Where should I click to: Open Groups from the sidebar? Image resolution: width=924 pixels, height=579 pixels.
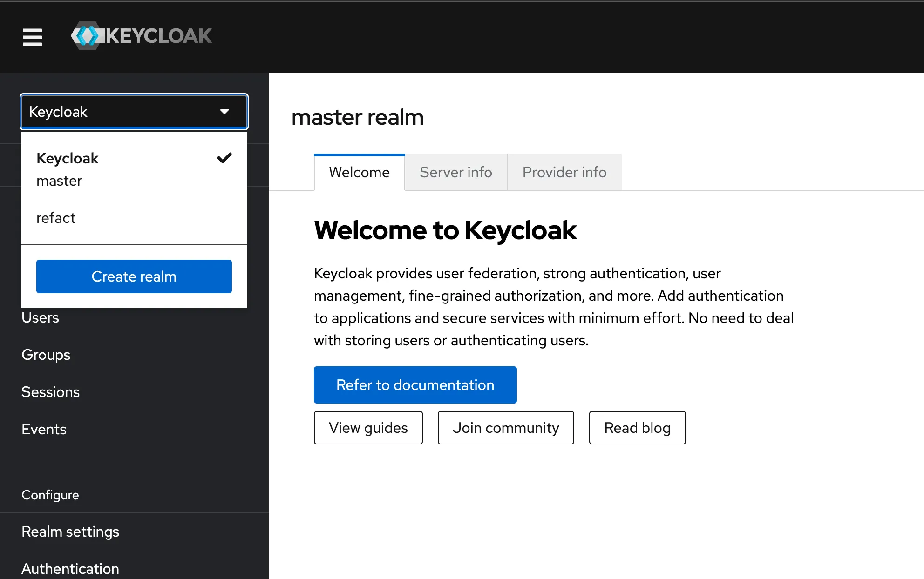tap(46, 355)
